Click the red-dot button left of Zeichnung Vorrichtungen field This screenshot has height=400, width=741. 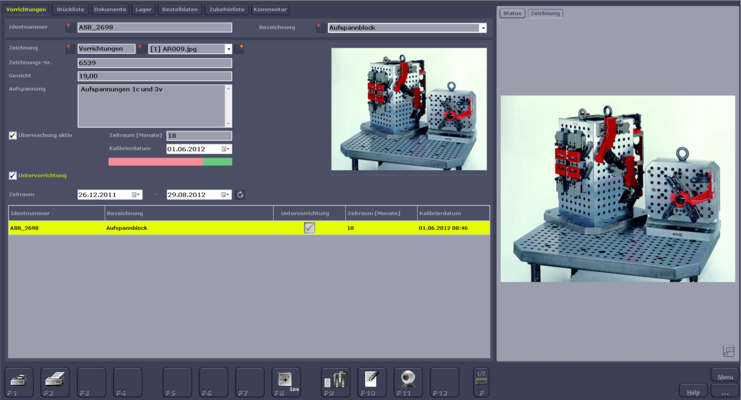70,48
